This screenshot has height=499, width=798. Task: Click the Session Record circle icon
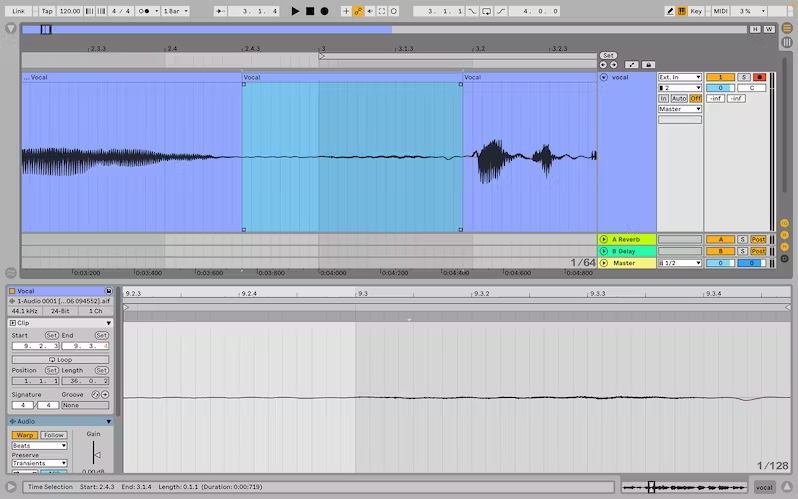click(x=394, y=11)
